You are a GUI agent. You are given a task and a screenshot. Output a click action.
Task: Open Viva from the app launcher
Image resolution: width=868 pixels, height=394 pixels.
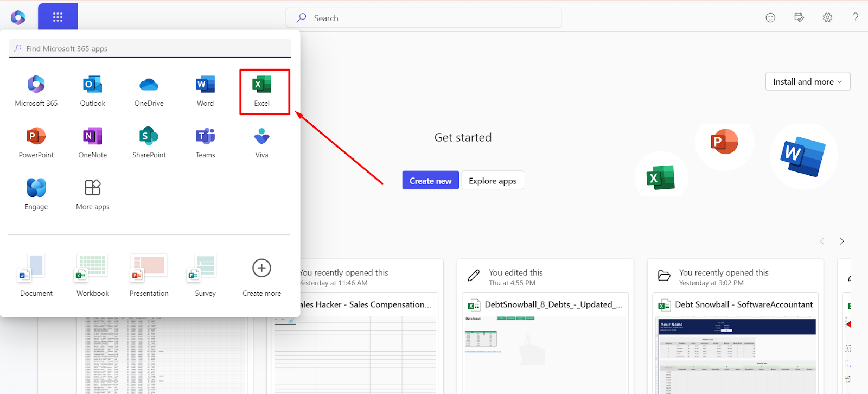pos(262,143)
